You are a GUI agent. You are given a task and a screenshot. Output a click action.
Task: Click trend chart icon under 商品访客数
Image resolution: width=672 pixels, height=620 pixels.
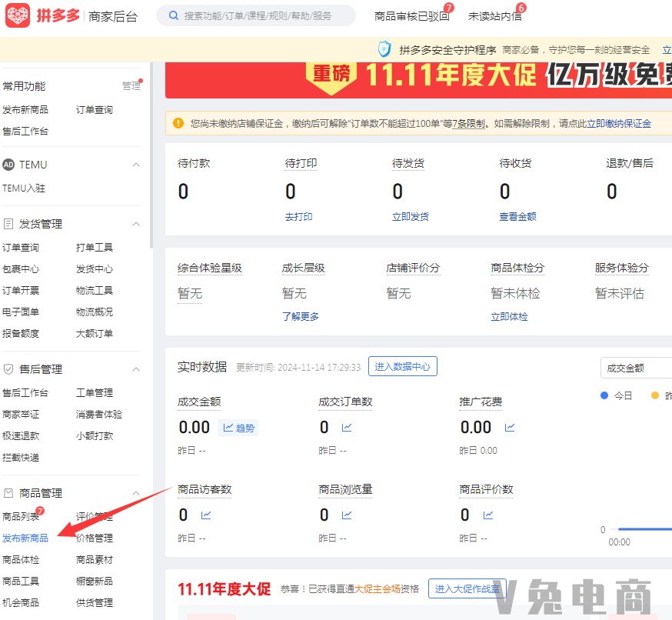pos(206,515)
